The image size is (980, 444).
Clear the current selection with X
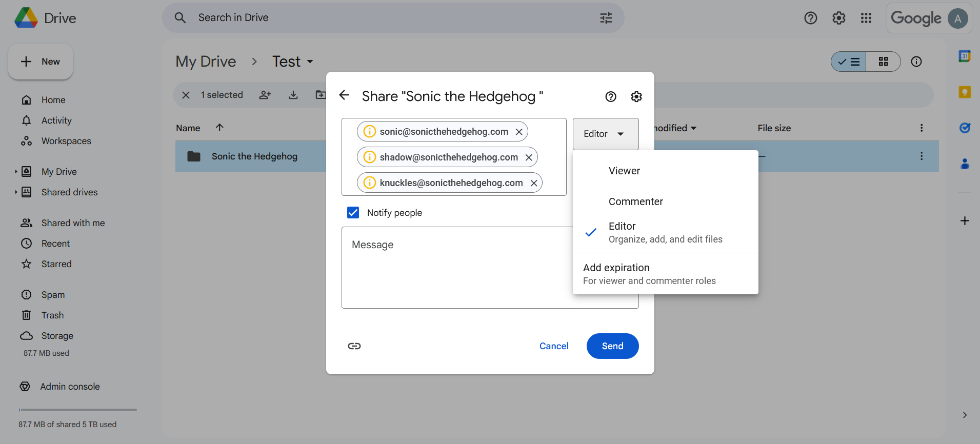186,95
